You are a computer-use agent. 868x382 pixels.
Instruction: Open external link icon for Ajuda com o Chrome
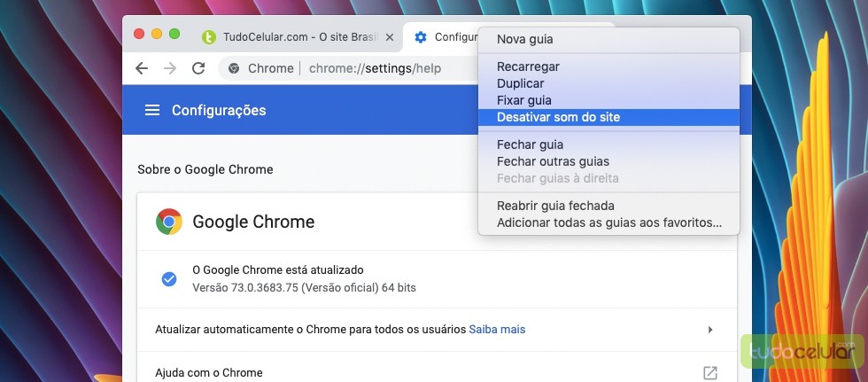[x=710, y=372]
